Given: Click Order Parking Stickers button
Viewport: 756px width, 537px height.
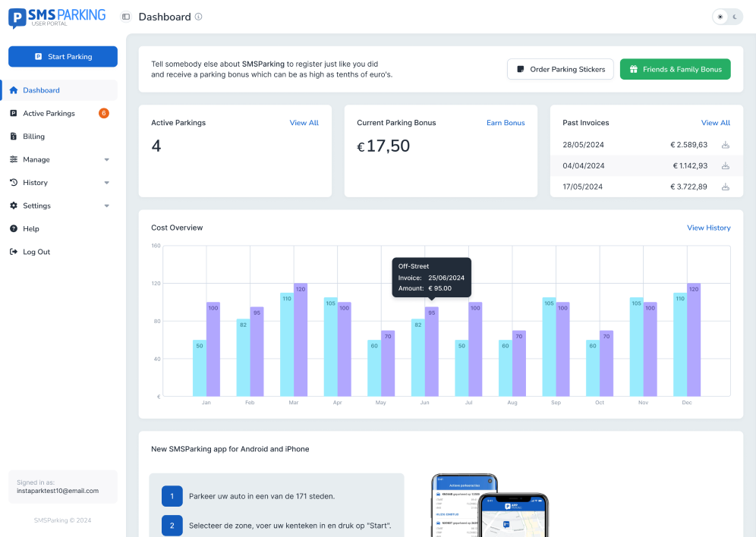Looking at the screenshot, I should tap(560, 69).
